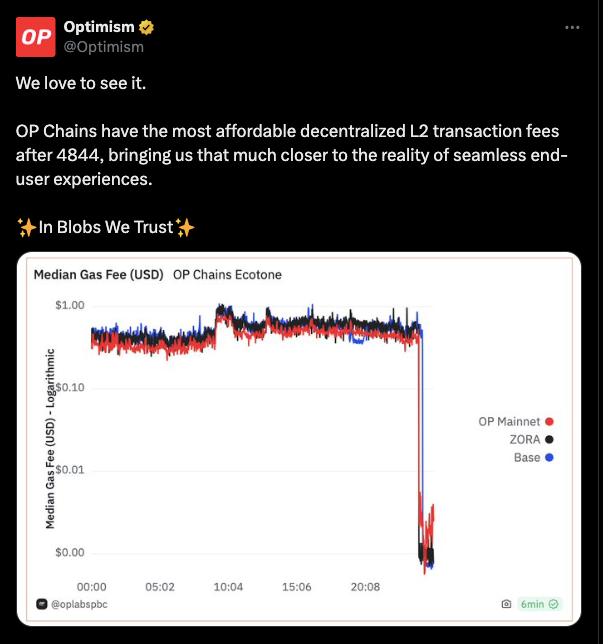603x644 pixels.
Task: Toggle Base series in chart legend
Action: (x=534, y=458)
